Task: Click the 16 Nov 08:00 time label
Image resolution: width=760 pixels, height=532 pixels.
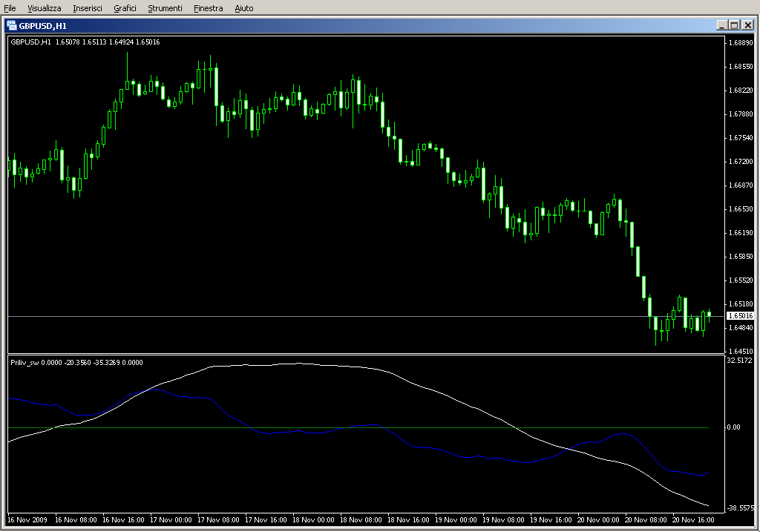Action: [76, 520]
